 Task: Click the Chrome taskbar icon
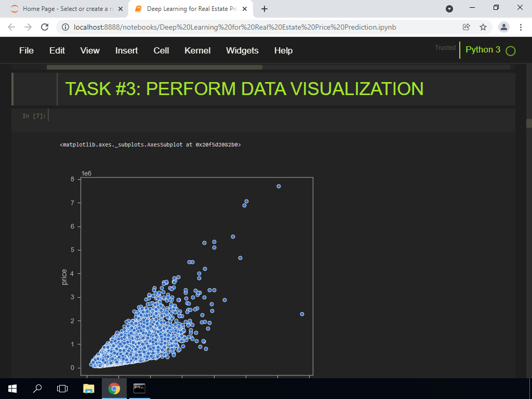coord(114,389)
